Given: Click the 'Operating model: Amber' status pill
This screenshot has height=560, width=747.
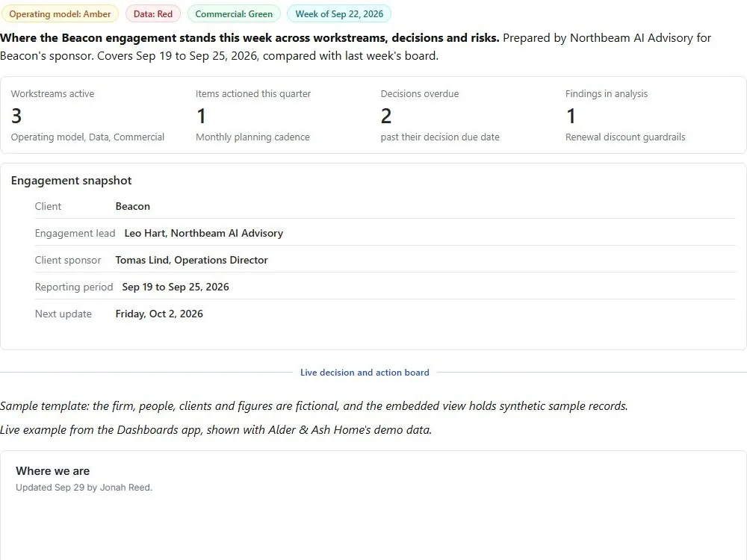Looking at the screenshot, I should pos(60,13).
